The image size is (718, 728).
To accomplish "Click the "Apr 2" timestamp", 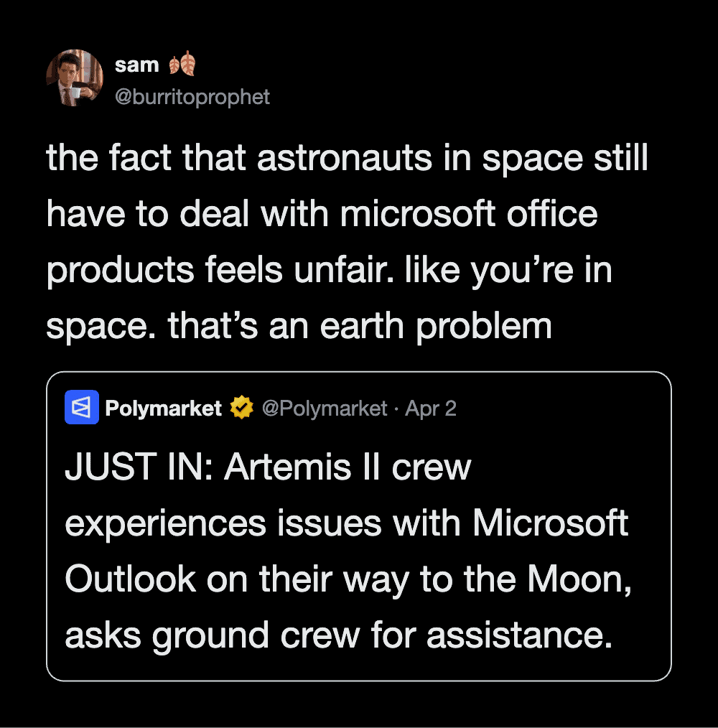I will (x=431, y=409).
